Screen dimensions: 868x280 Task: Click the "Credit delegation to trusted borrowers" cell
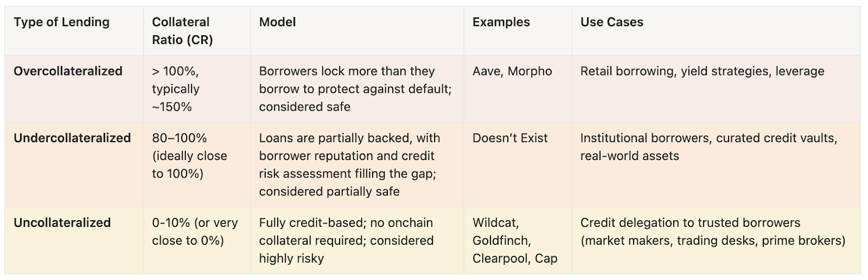712,231
